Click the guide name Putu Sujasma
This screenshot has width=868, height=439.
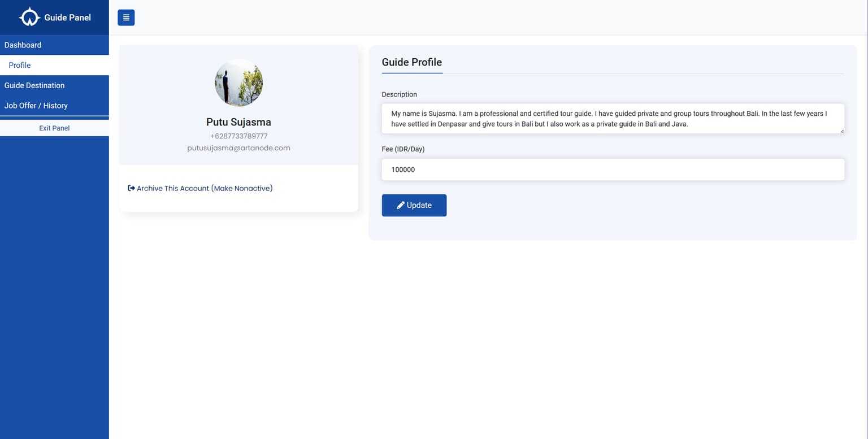(x=238, y=122)
